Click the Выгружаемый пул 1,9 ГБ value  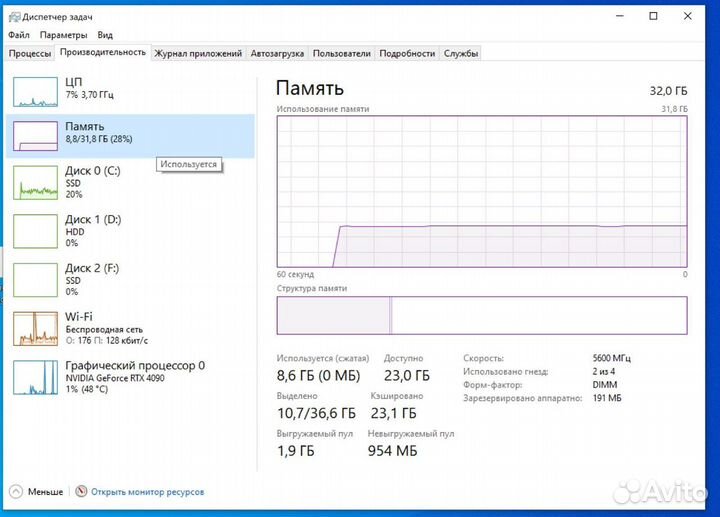tap(296, 451)
